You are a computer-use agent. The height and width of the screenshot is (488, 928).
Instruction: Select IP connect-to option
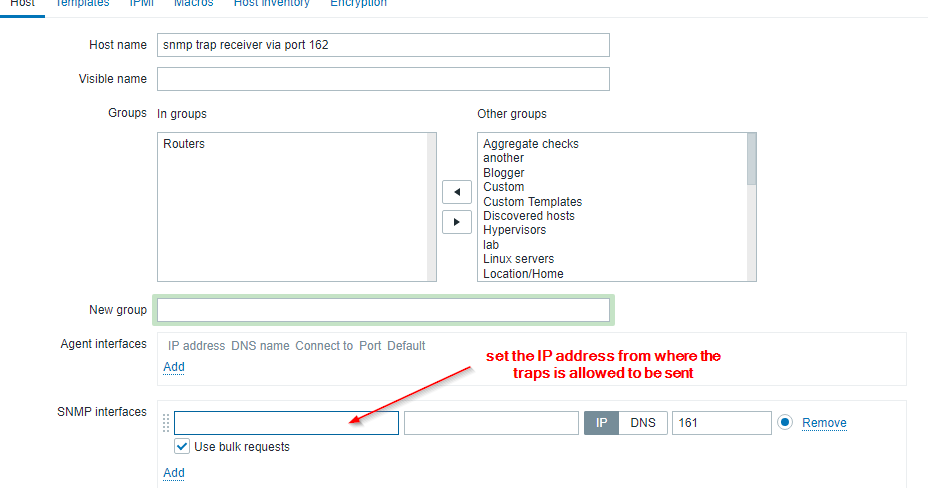click(x=601, y=423)
